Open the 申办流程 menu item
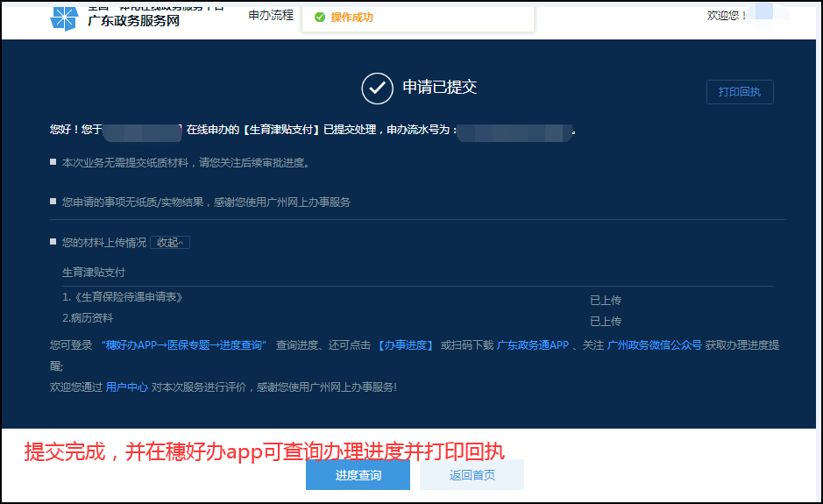 tap(271, 15)
